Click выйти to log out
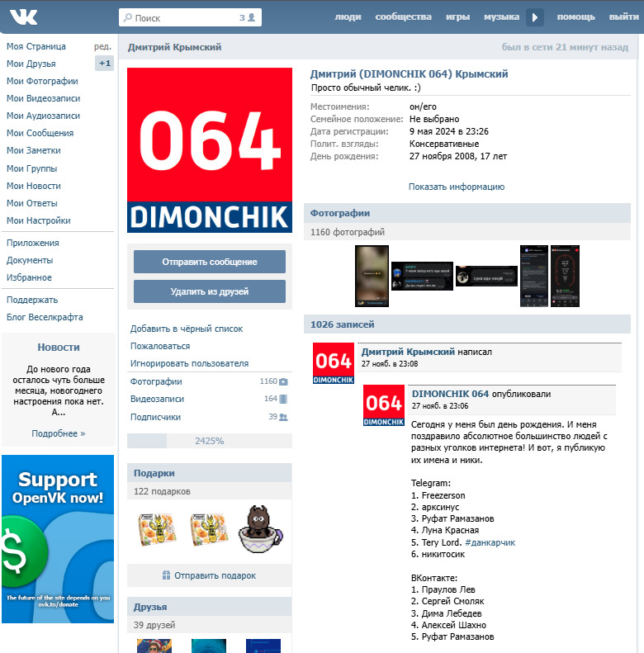The image size is (644, 653). click(623, 17)
